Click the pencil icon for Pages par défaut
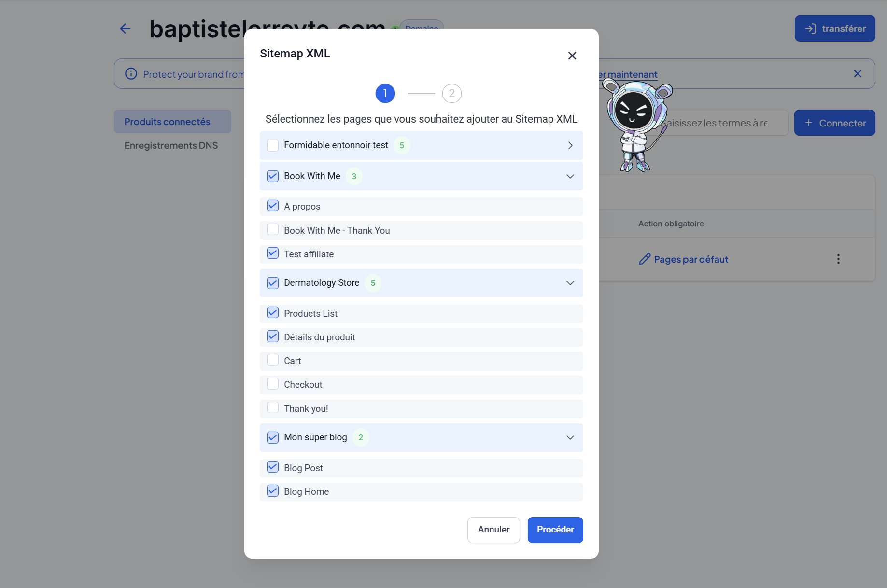This screenshot has height=588, width=887. pos(645,259)
